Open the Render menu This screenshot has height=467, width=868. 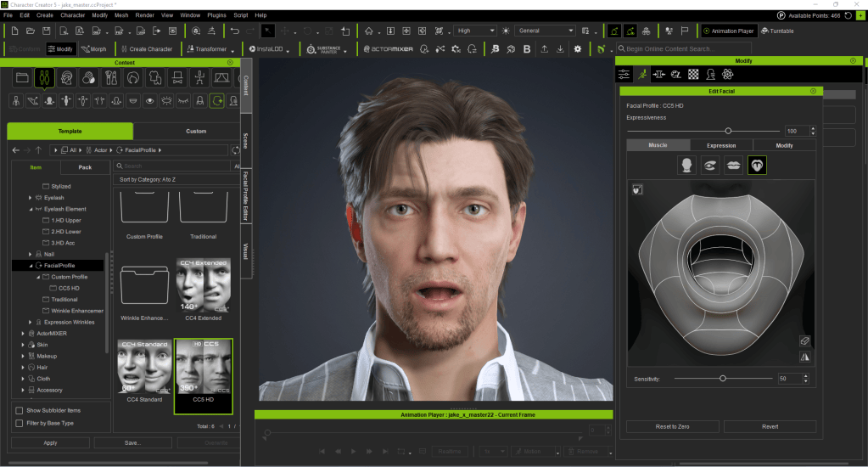pyautogui.click(x=144, y=15)
